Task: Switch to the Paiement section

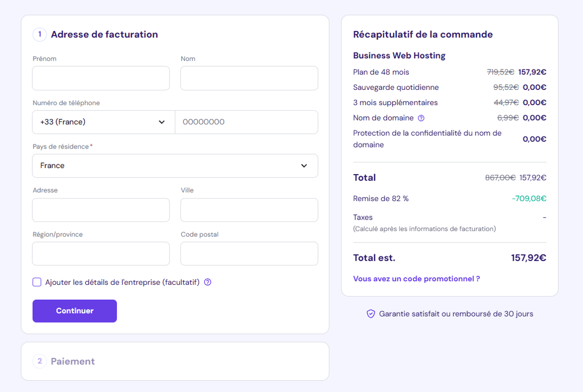Action: click(x=72, y=361)
